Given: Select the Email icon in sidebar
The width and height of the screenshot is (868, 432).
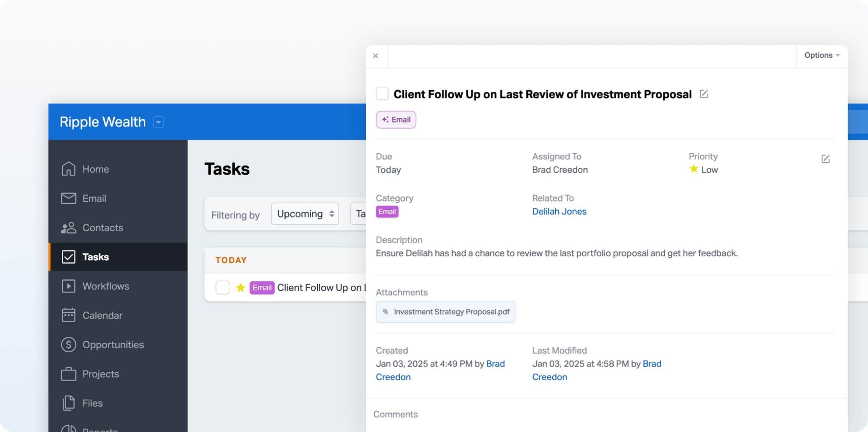Looking at the screenshot, I should (68, 198).
